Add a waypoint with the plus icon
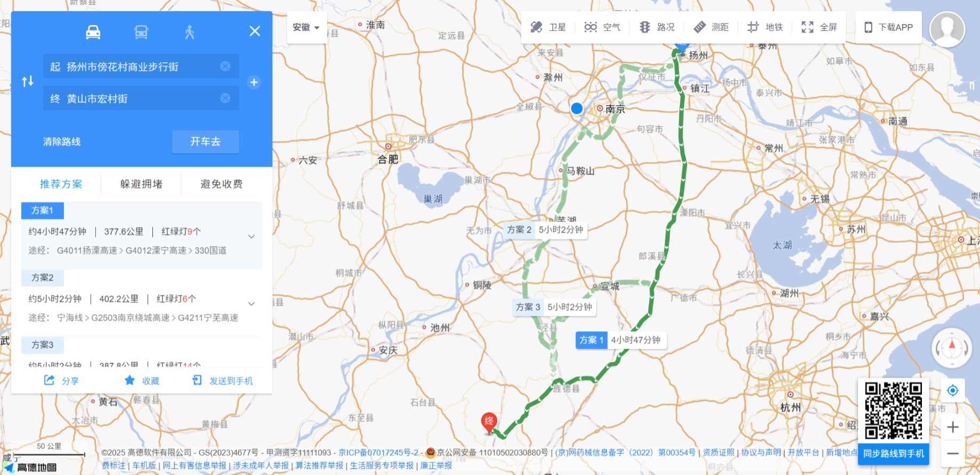 tap(254, 83)
